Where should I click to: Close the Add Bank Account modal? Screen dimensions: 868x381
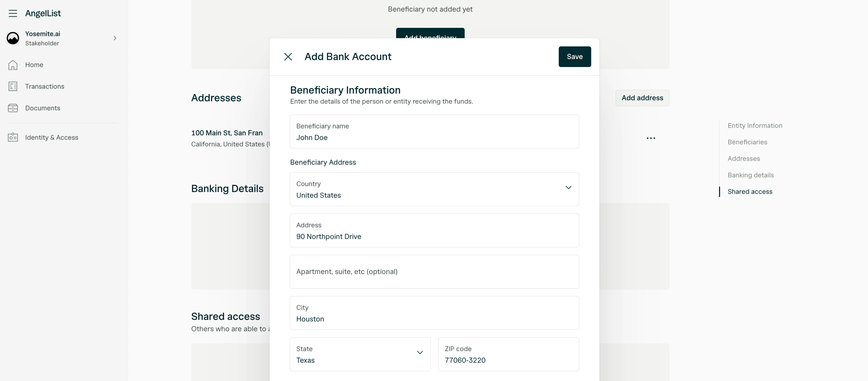tap(288, 57)
